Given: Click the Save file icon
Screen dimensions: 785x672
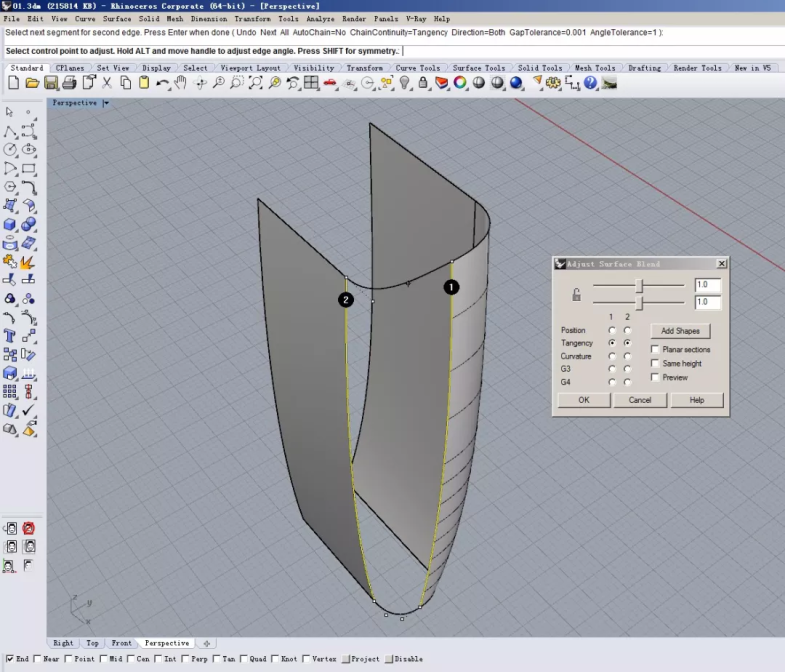Looking at the screenshot, I should click(x=51, y=83).
